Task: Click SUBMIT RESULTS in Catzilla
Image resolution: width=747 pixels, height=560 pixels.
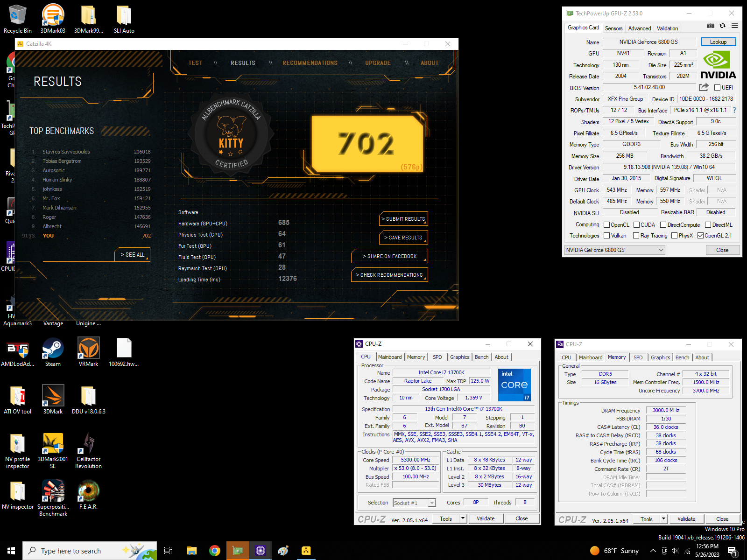Action: (404, 219)
